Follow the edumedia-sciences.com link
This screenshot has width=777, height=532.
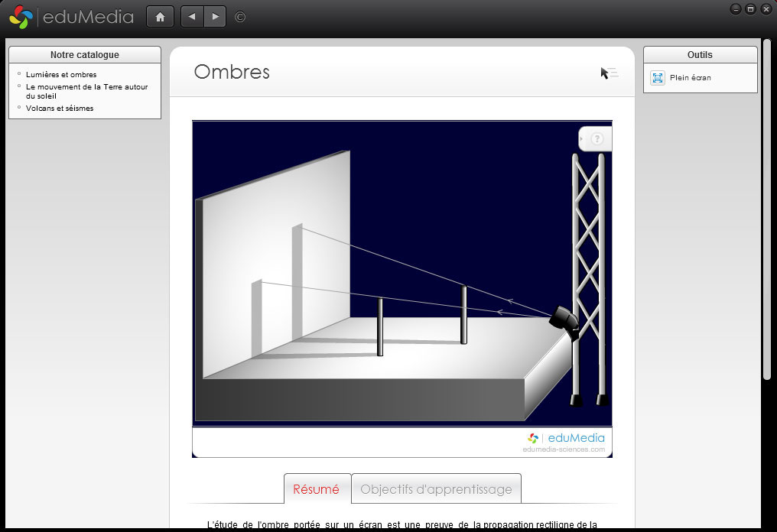pyautogui.click(x=564, y=449)
